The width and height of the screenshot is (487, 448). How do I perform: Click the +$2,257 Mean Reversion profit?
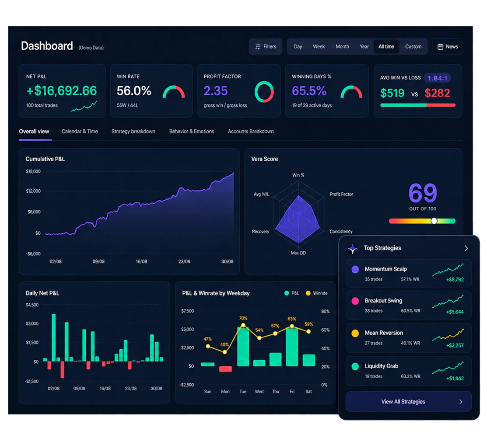coord(455,345)
